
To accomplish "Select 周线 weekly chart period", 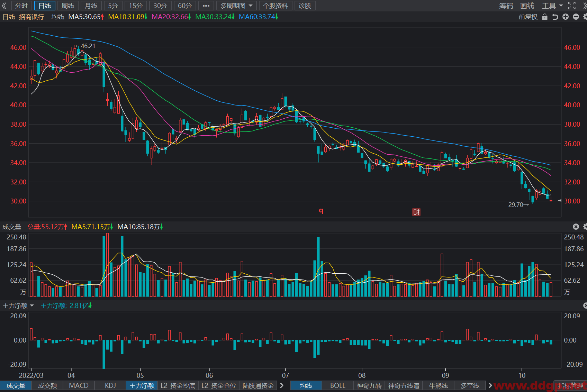I will tap(68, 6).
